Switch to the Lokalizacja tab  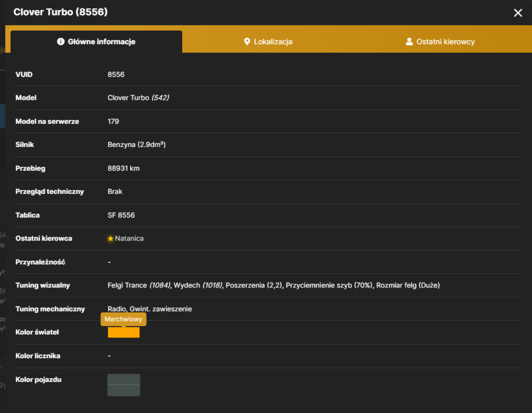(x=268, y=42)
